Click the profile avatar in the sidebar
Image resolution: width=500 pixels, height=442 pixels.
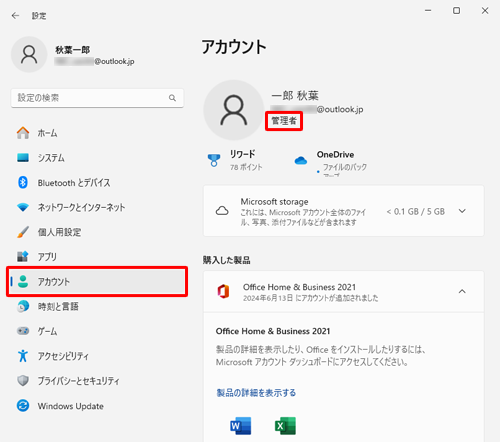click(29, 54)
